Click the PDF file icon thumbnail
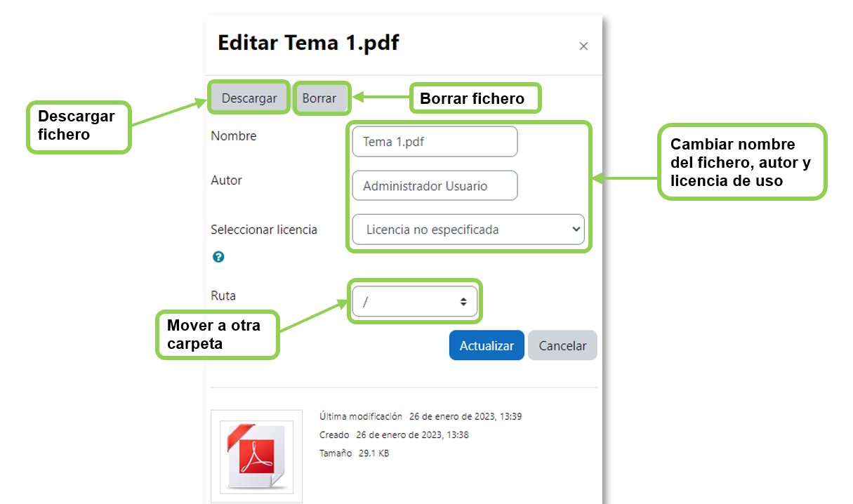853x504 pixels. pos(256,456)
